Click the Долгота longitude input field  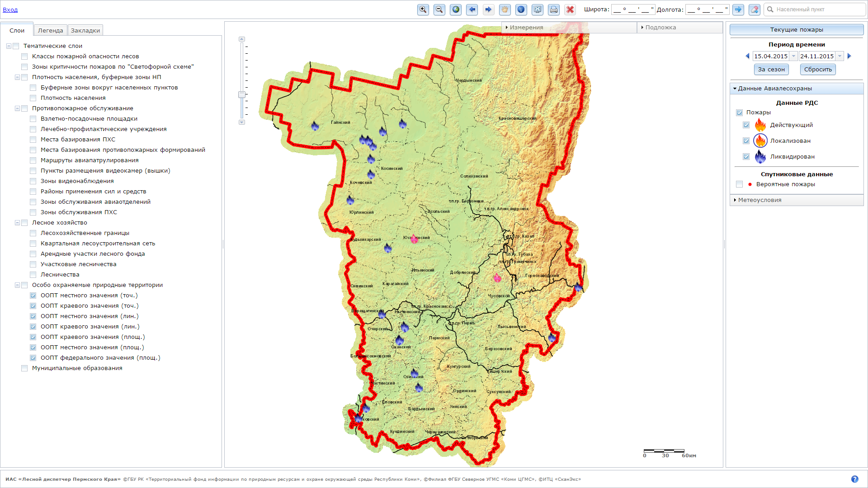[x=707, y=9]
